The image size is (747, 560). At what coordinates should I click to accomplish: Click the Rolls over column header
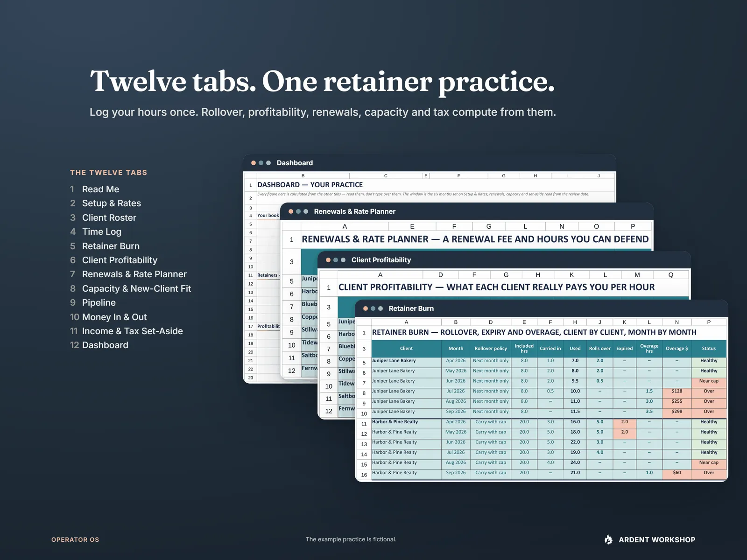[x=599, y=349]
